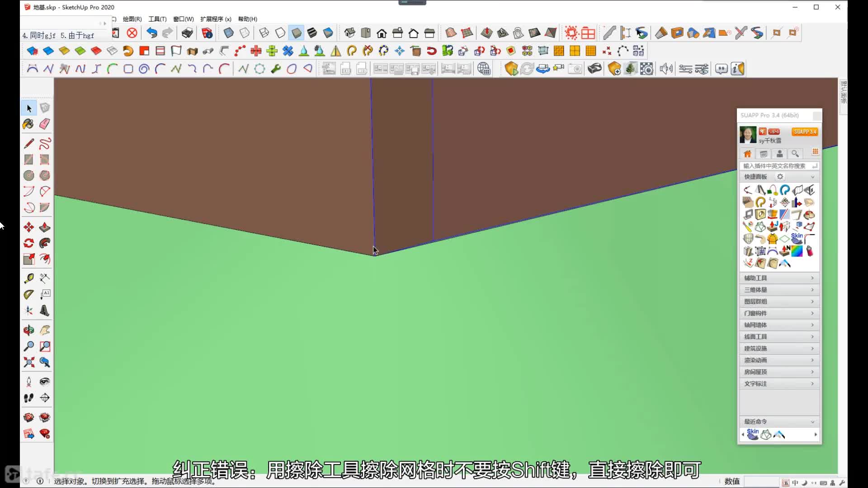Click the plugin name search field
868x488 pixels.
point(779,166)
